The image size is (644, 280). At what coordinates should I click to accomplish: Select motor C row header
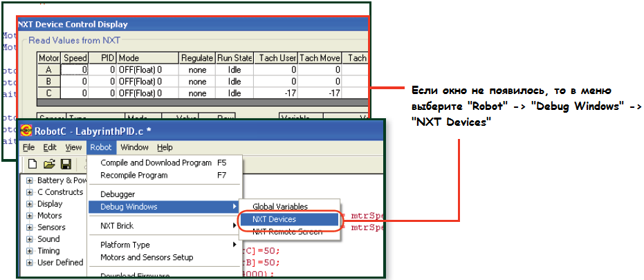(x=49, y=93)
